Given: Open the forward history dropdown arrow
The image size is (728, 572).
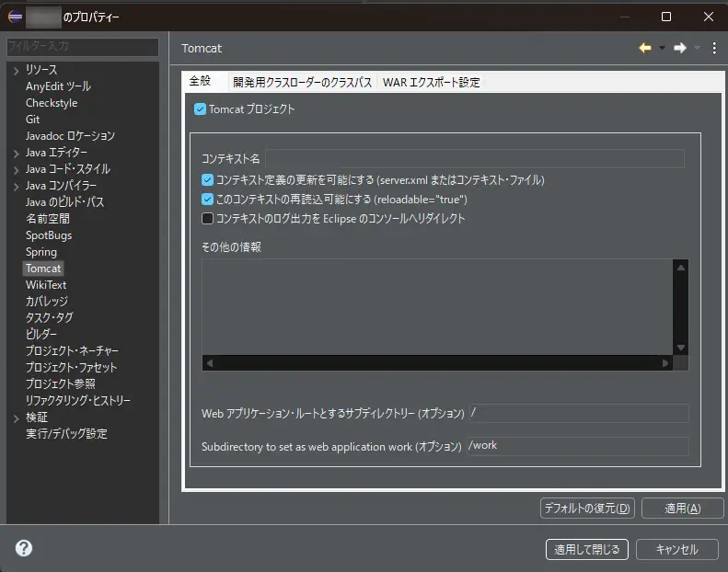Looking at the screenshot, I should [697, 48].
